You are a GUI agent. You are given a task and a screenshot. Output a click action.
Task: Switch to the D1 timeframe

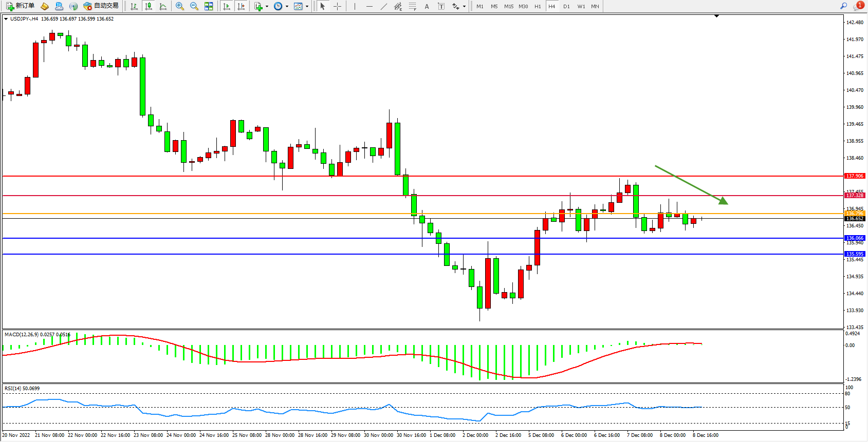pyautogui.click(x=566, y=7)
